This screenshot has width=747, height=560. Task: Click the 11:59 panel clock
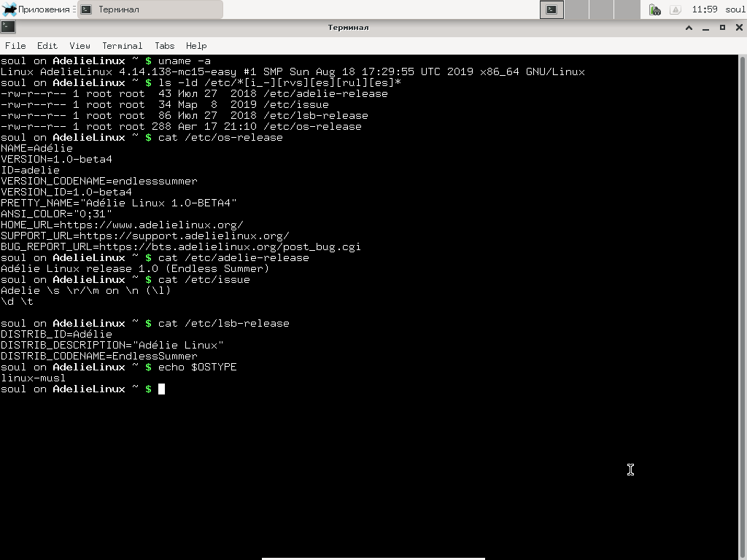click(705, 9)
